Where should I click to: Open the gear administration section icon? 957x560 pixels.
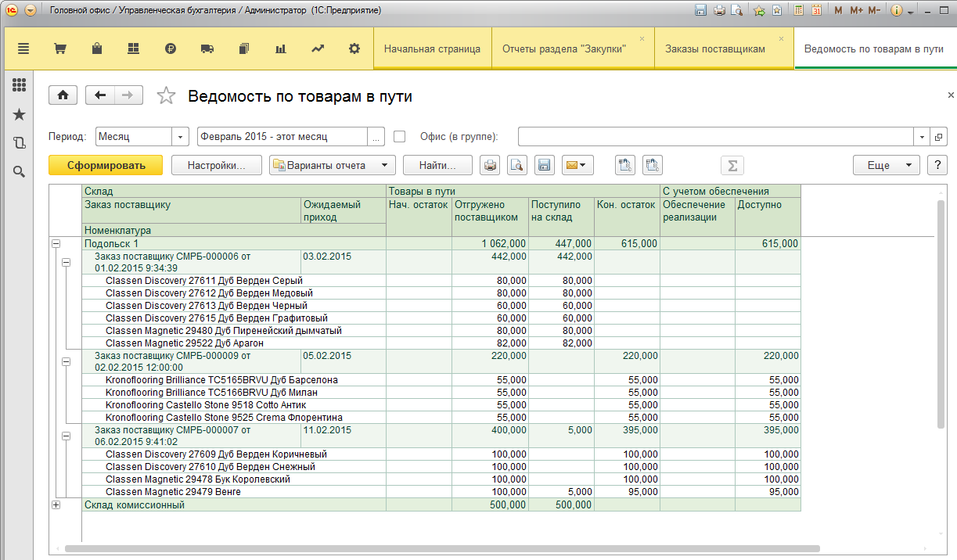354,48
